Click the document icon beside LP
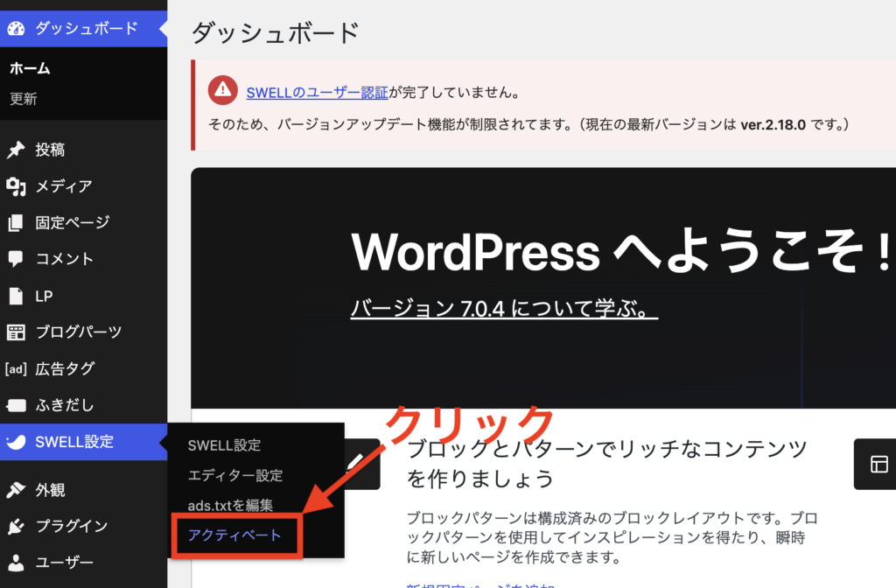This screenshot has width=896, height=588. [x=16, y=296]
